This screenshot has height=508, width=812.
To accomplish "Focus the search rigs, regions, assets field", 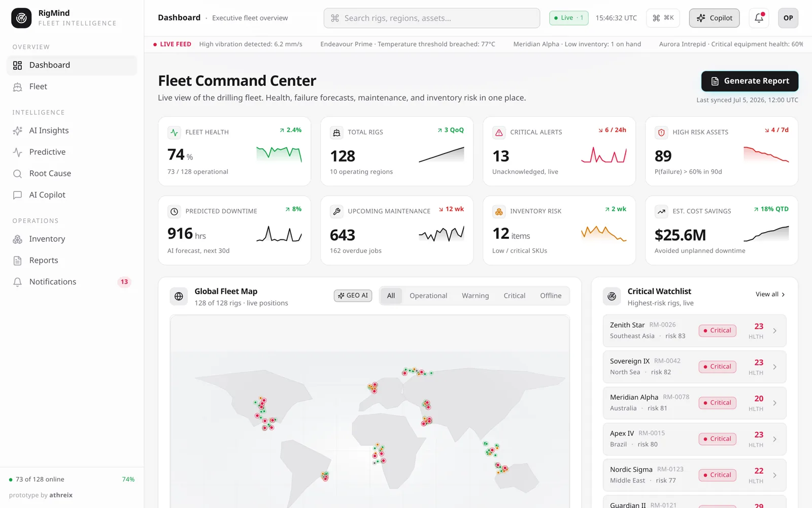I will [x=432, y=18].
